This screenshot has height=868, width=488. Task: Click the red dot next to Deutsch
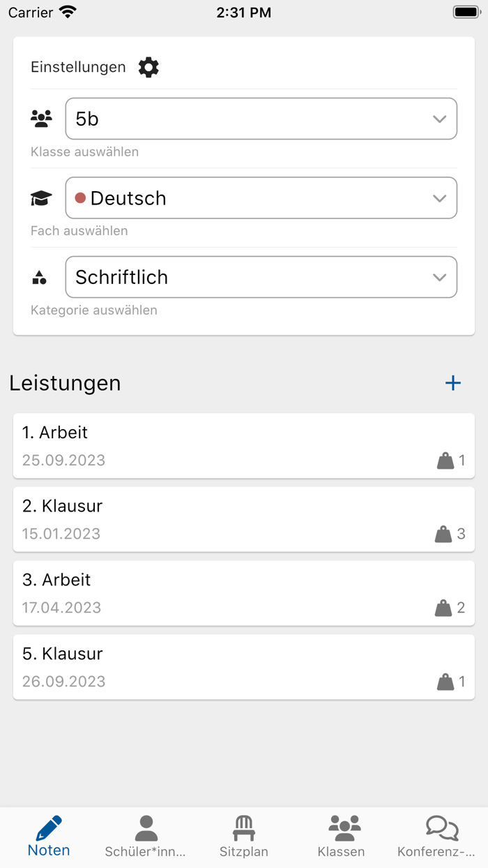80,197
